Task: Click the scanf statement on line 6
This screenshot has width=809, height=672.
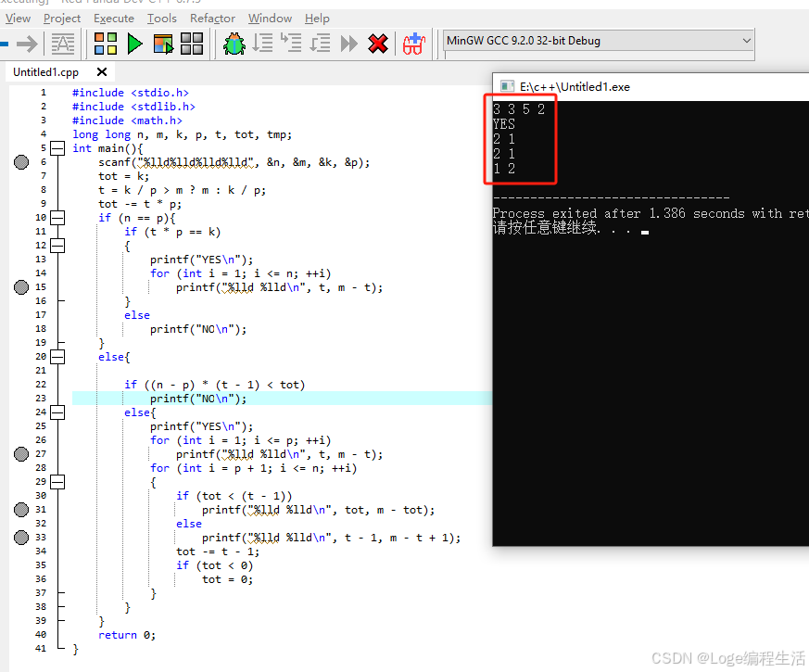Action: [x=234, y=162]
